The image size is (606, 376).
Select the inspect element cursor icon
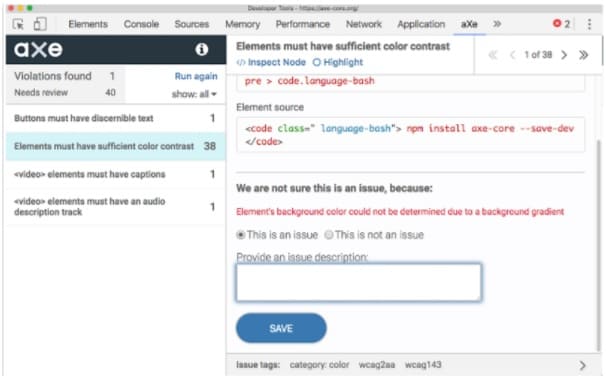click(18, 24)
